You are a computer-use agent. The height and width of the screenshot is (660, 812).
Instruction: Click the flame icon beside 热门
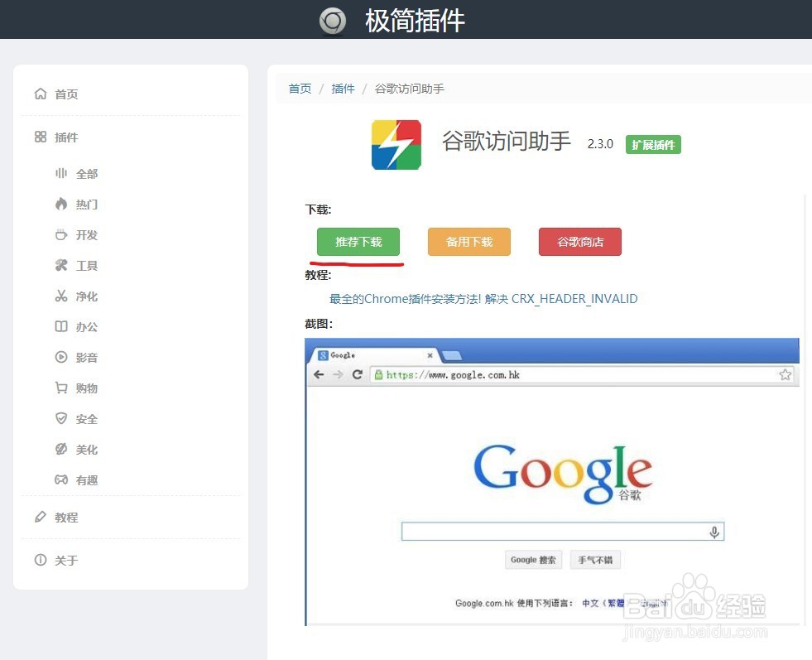(x=61, y=204)
